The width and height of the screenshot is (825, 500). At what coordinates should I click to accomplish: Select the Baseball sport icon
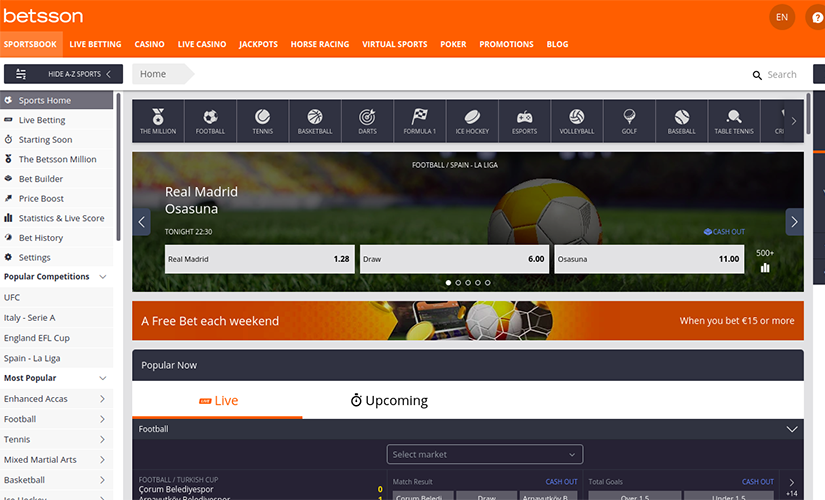(681, 121)
